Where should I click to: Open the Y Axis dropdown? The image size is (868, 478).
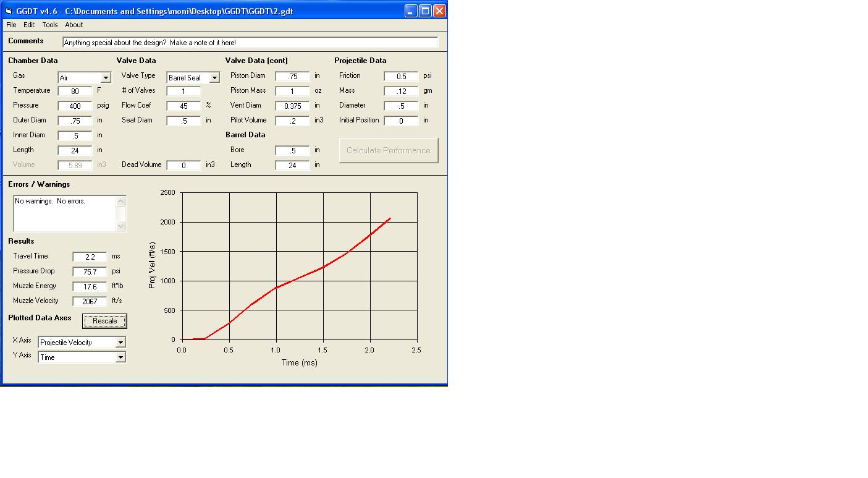[x=120, y=357]
